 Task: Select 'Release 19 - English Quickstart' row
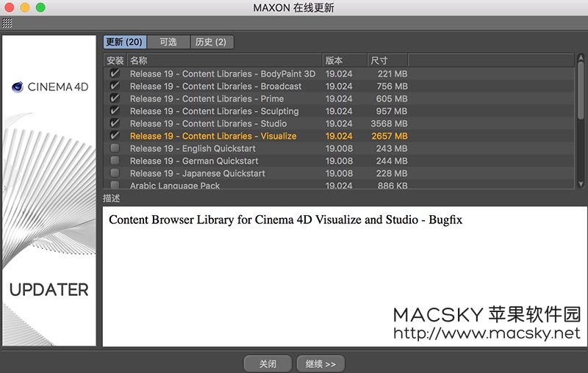(x=339, y=148)
